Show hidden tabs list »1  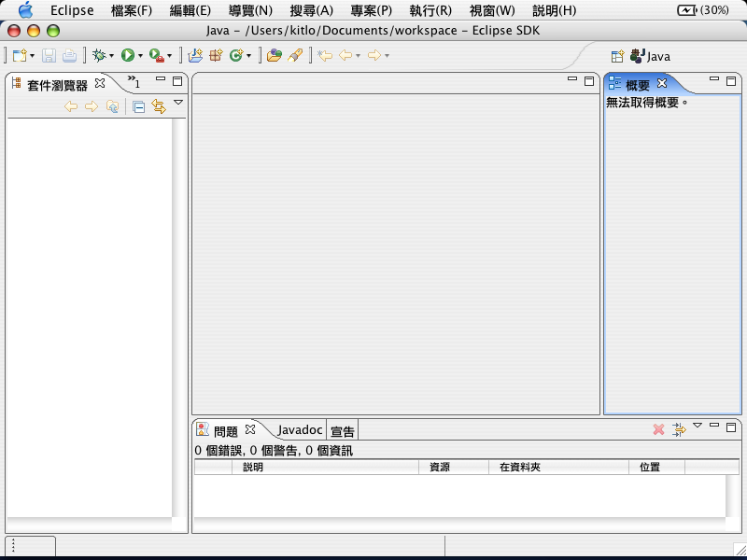click(x=134, y=82)
